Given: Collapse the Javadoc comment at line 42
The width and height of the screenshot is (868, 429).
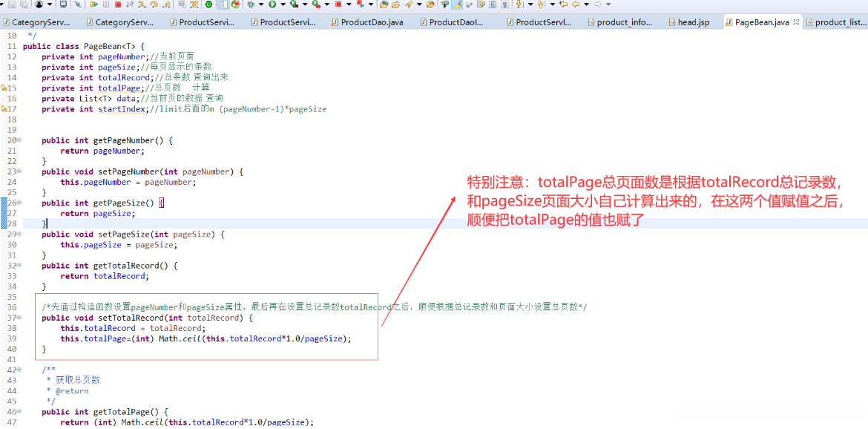Looking at the screenshot, I should click(x=19, y=370).
